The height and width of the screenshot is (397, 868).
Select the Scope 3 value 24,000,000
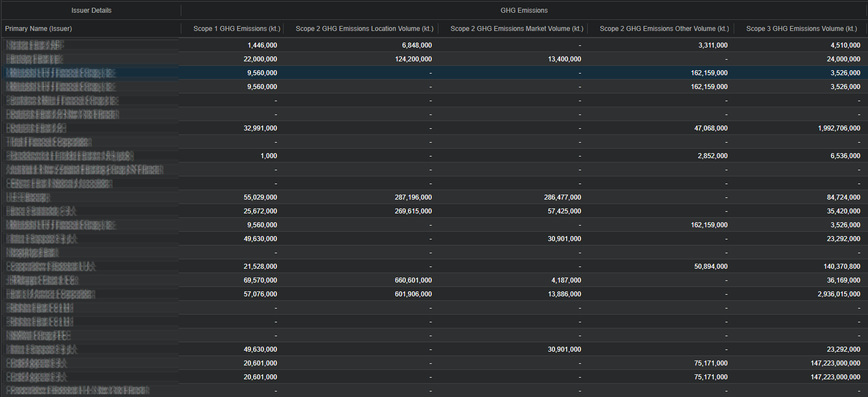pos(844,59)
